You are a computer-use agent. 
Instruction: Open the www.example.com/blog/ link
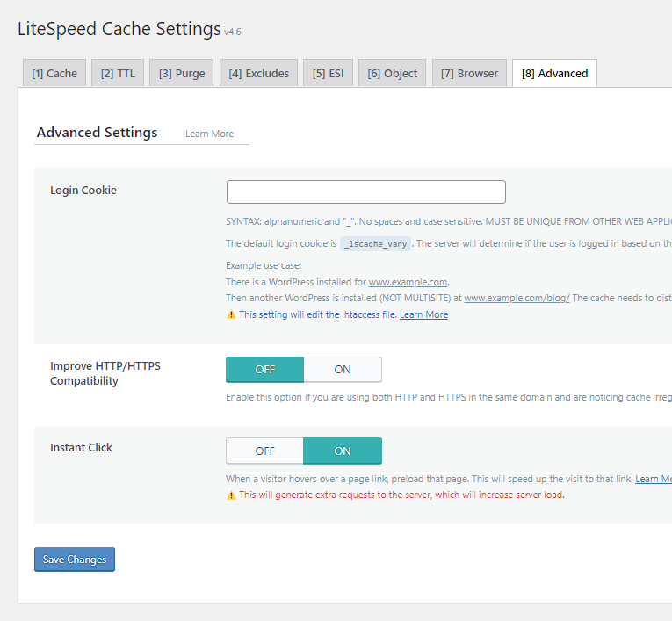point(517,298)
